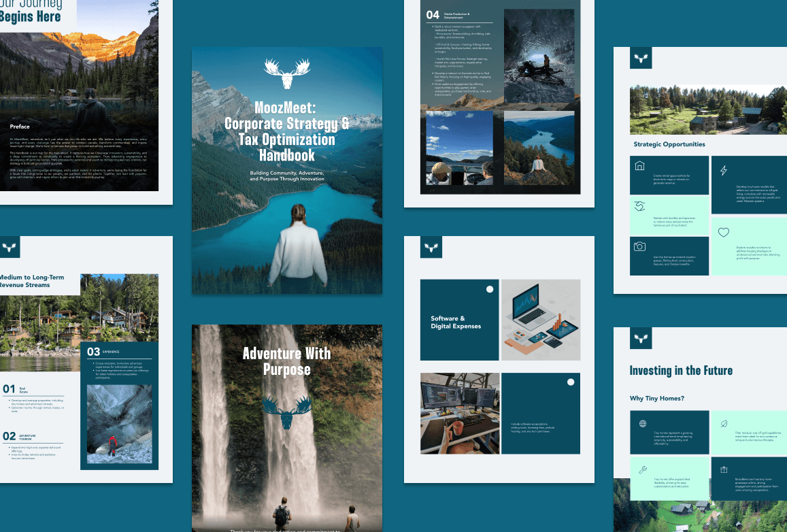Click the leaf icon under Why Tiny Homes?
This screenshot has width=787, height=532.
[x=724, y=424]
